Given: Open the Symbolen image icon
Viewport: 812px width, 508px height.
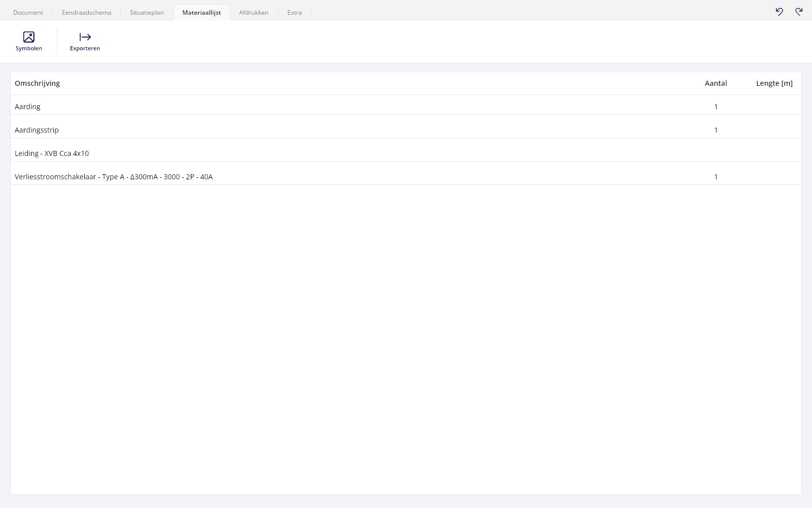Looking at the screenshot, I should pos(29,37).
